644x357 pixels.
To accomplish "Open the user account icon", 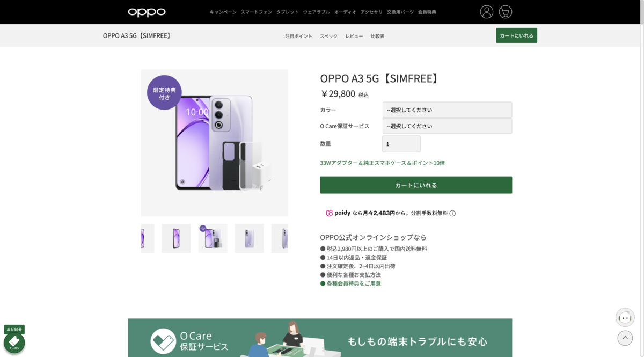I will click(486, 12).
